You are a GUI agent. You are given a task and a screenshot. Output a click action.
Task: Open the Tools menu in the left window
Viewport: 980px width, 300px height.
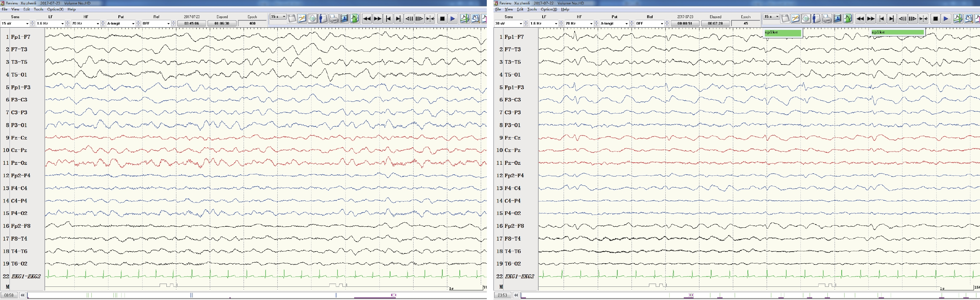tap(38, 9)
